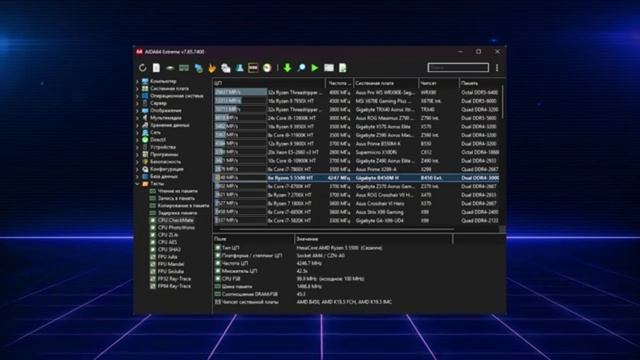Click into the search field in toolbar
Viewport: 640px width, 360px height.
pos(458,68)
